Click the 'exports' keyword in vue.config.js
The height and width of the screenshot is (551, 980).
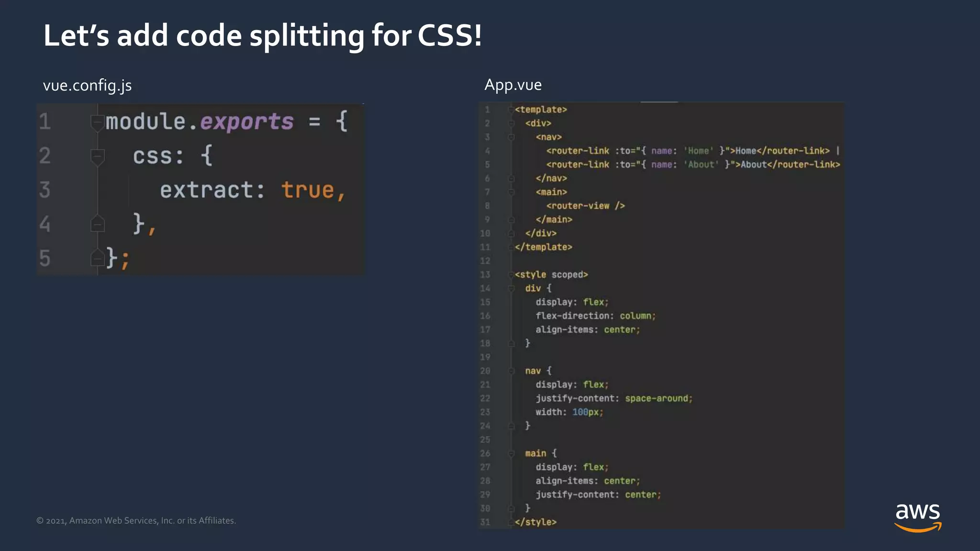(x=247, y=122)
